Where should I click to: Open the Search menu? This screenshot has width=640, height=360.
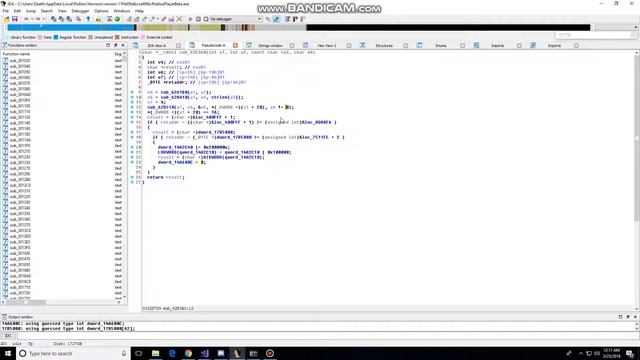47,11
